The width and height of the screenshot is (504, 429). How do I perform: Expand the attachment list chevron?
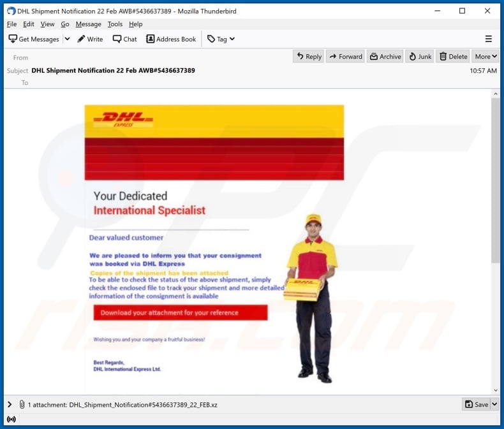tap(10, 405)
